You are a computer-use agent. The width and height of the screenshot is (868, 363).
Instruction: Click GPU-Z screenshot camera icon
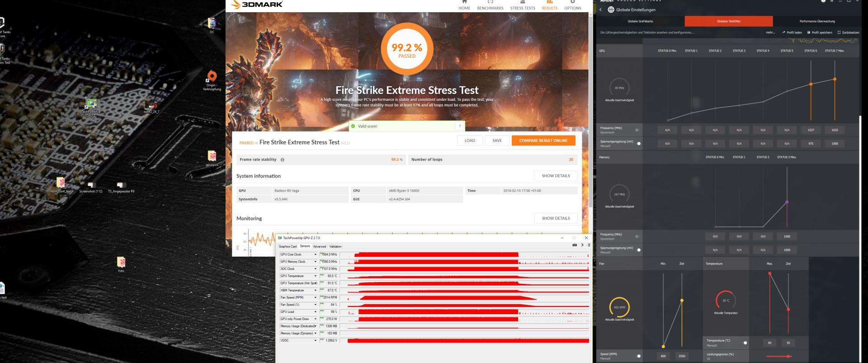pos(575,245)
